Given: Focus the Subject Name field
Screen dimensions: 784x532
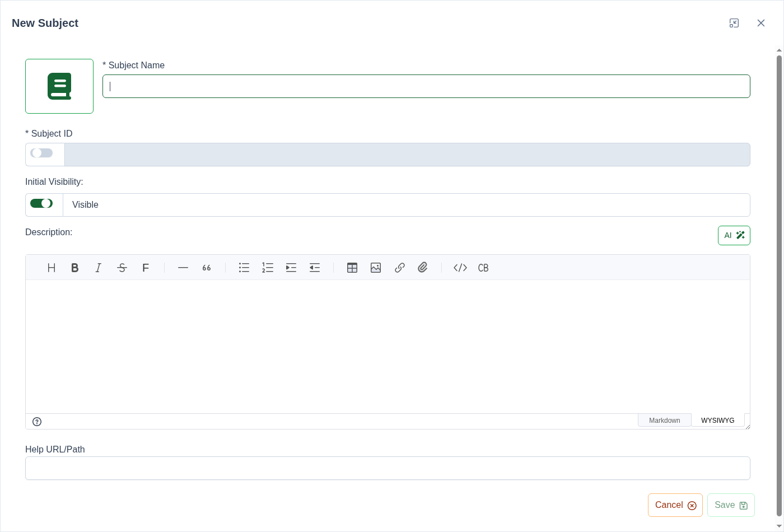Looking at the screenshot, I should [x=426, y=86].
